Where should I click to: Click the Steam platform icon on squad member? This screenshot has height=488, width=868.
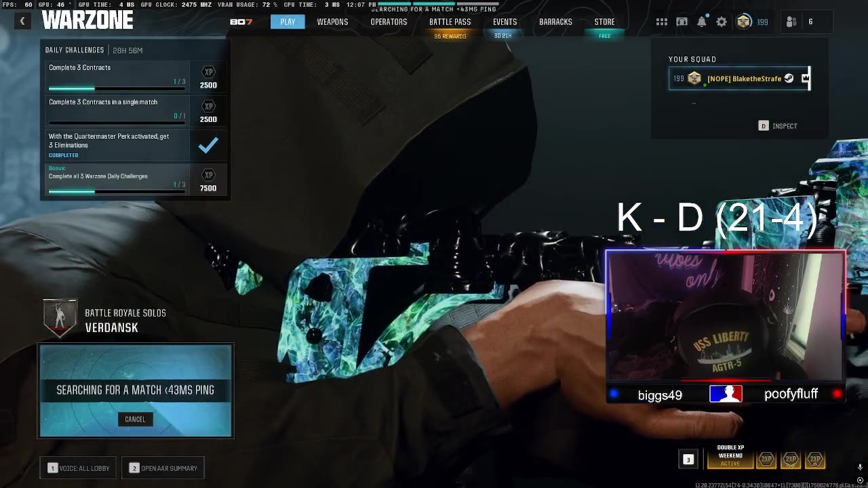pyautogui.click(x=789, y=79)
